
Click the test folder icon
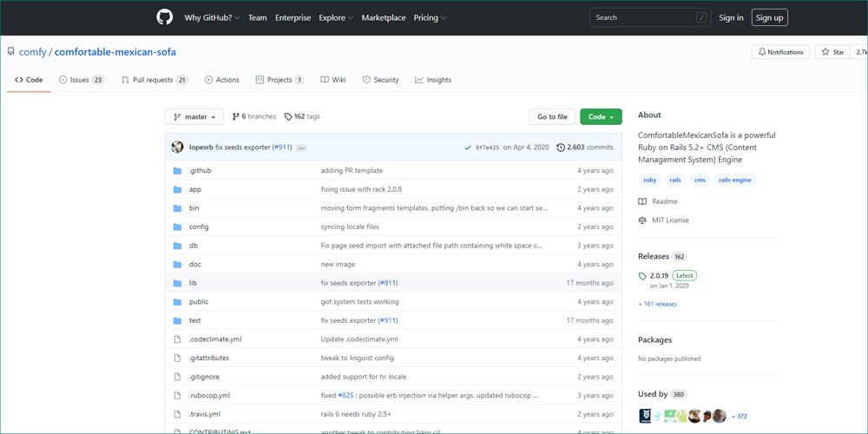(177, 320)
